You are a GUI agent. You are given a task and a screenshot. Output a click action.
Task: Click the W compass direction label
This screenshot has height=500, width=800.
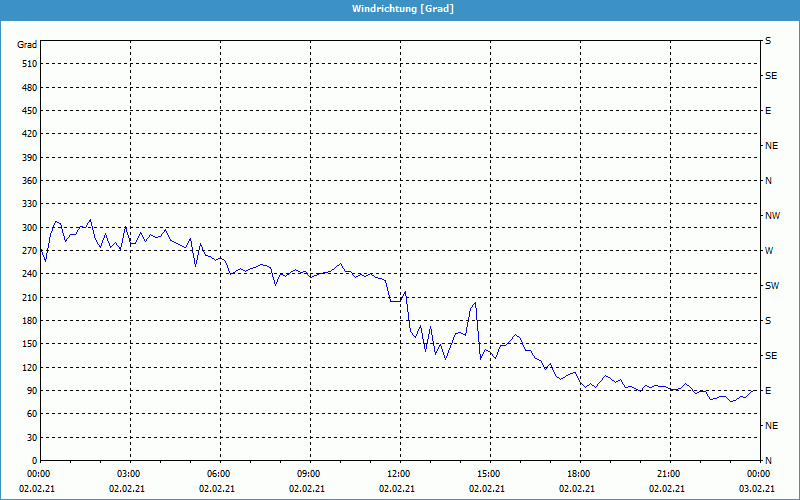coord(769,251)
